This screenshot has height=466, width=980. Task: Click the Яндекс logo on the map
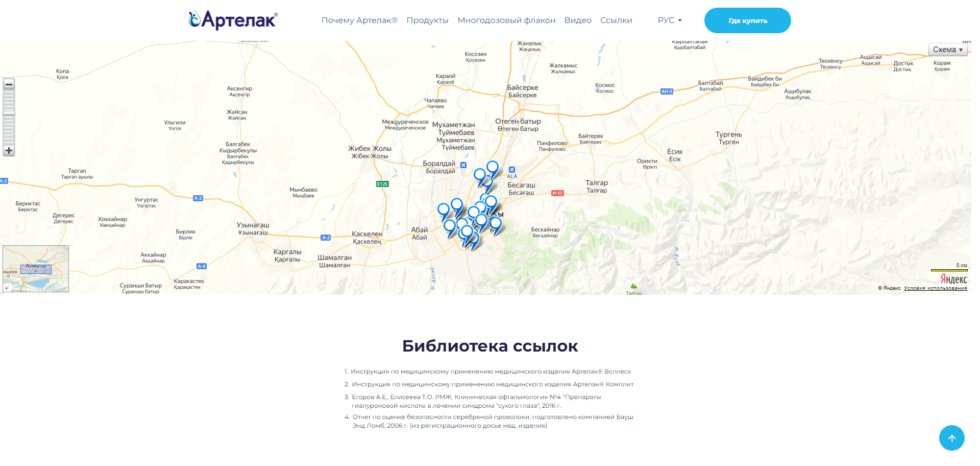pyautogui.click(x=953, y=279)
